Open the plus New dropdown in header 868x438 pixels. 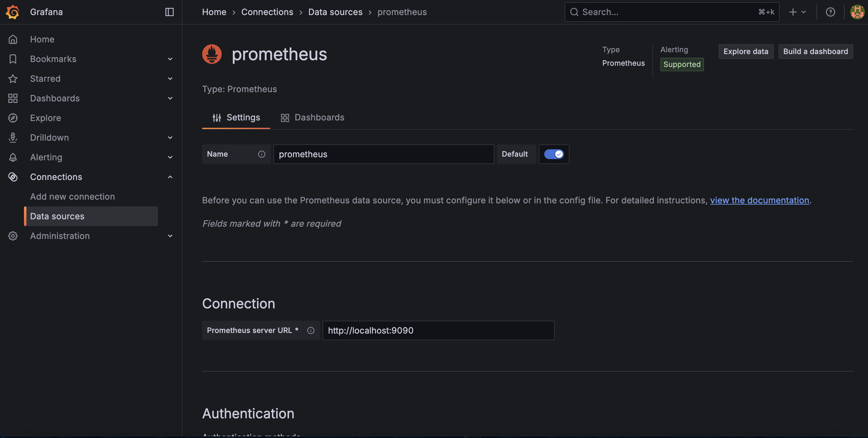[797, 12]
